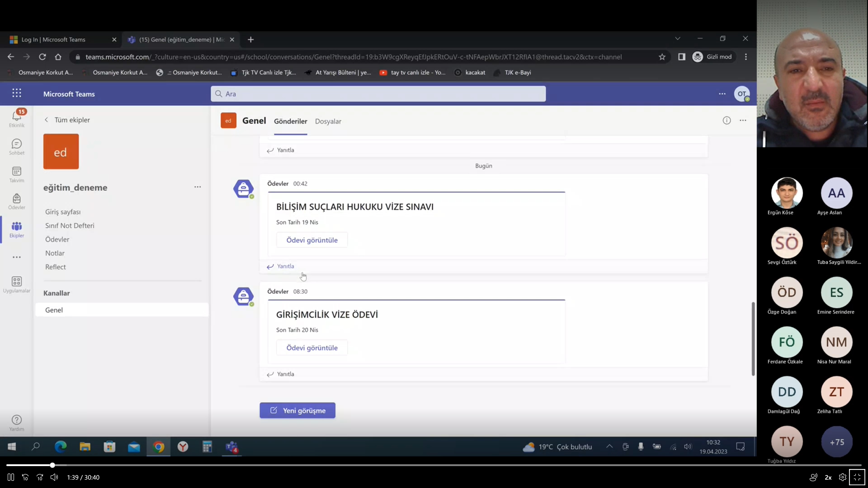Select Ekipler teams sidebar icon
The image size is (868, 488).
(17, 230)
